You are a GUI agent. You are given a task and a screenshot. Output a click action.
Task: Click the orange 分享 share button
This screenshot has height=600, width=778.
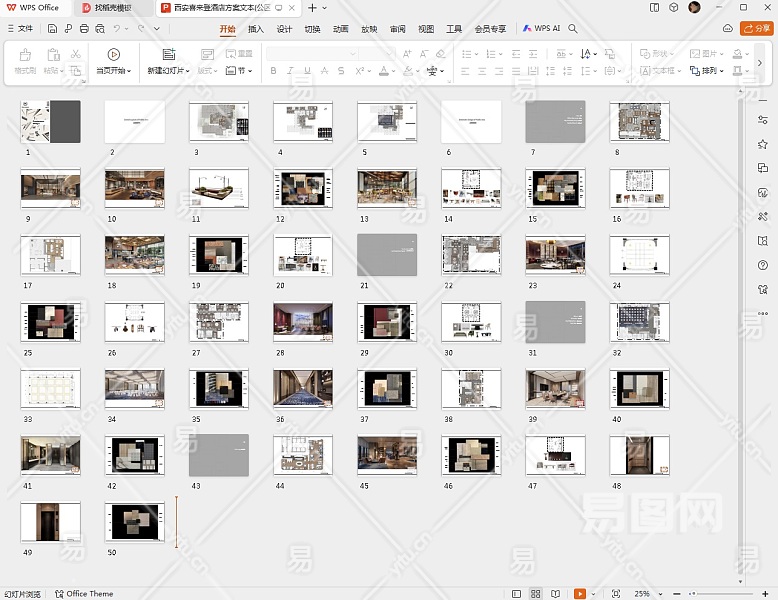pos(756,29)
